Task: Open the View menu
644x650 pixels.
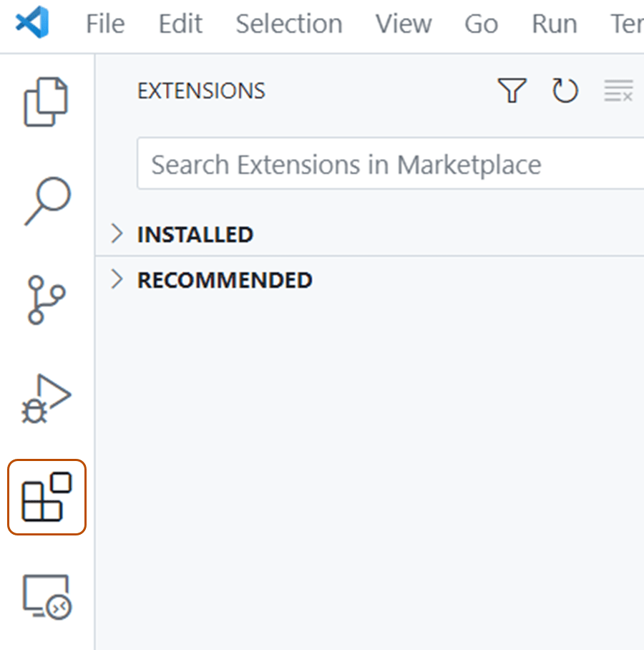Action: click(403, 24)
